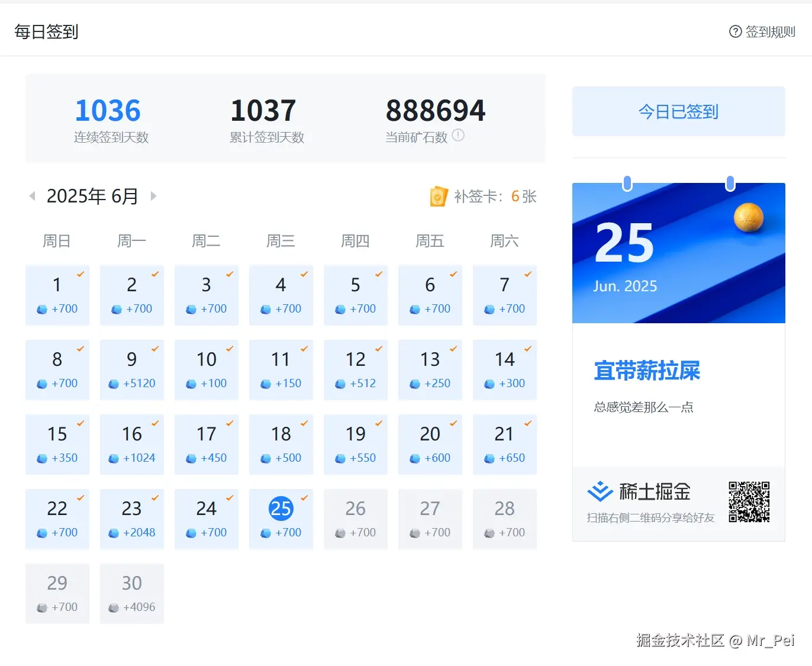Click the 周六 weekday column header
Image resolution: width=812 pixels, height=666 pixels.
point(504,240)
